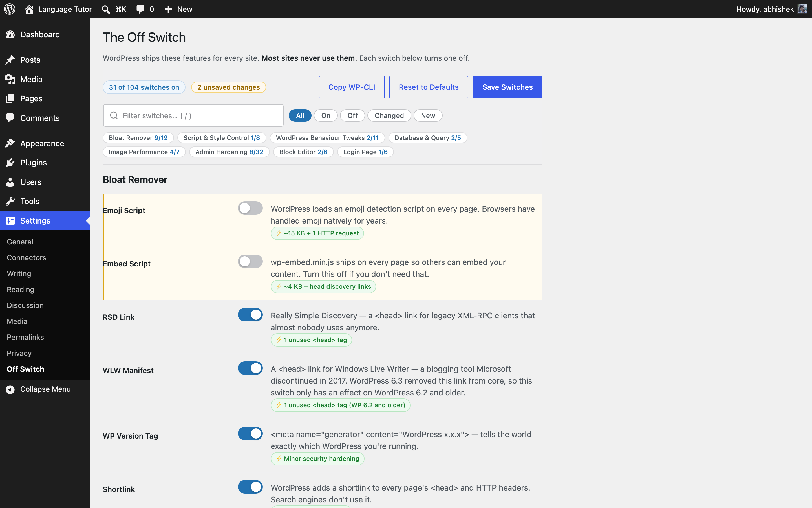This screenshot has width=812, height=508.
Task: Click The Off Switch page title
Action: tap(144, 37)
